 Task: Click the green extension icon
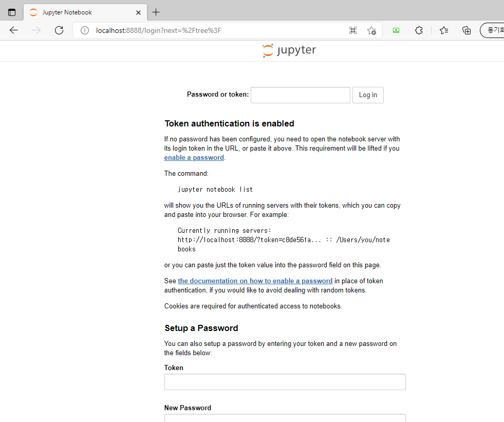point(396,30)
